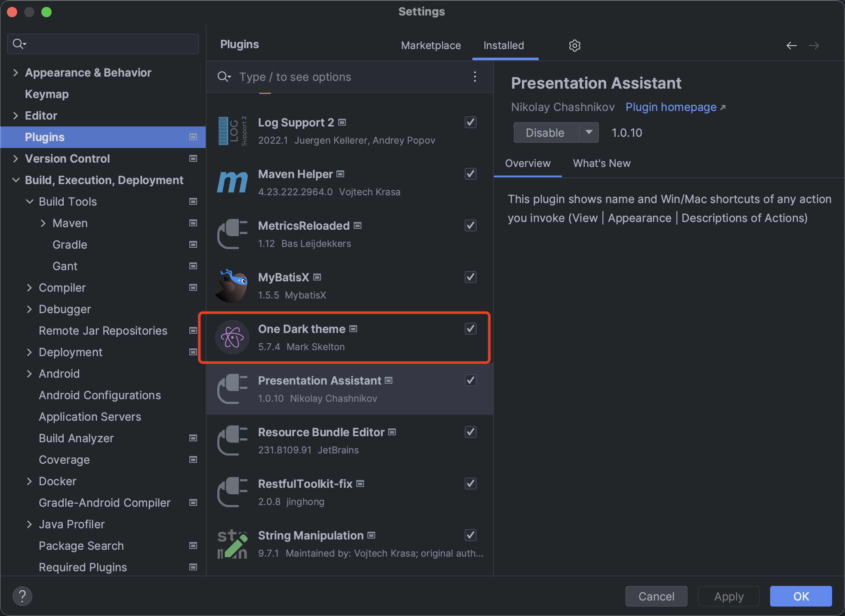Open the What's New tab
Image resolution: width=845 pixels, height=616 pixels.
coord(601,163)
